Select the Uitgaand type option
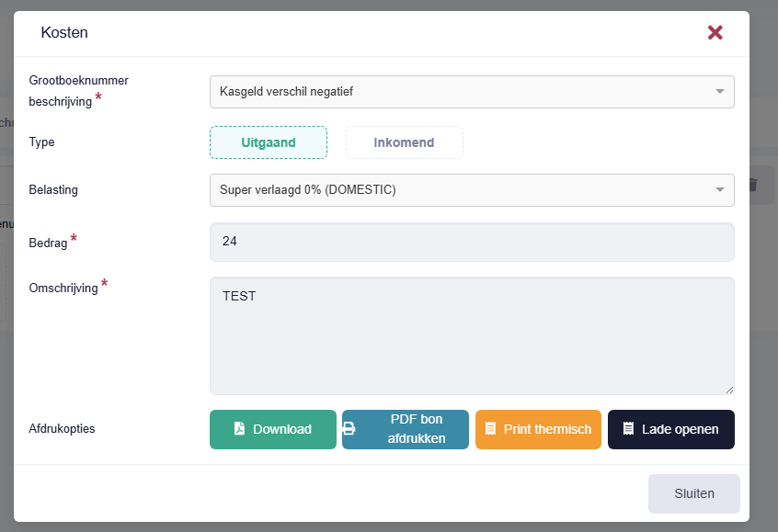This screenshot has width=778, height=532. (269, 142)
